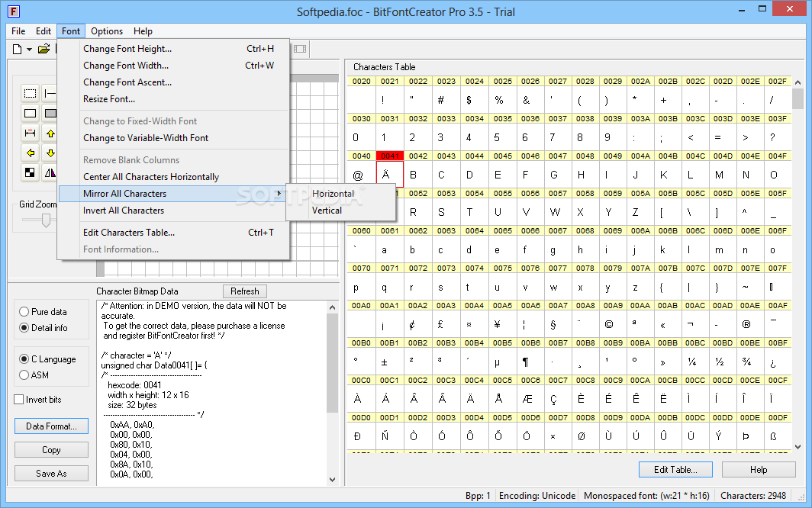The width and height of the screenshot is (812, 508).
Task: Select the filled gray rectangle tool
Action: [x=50, y=114]
